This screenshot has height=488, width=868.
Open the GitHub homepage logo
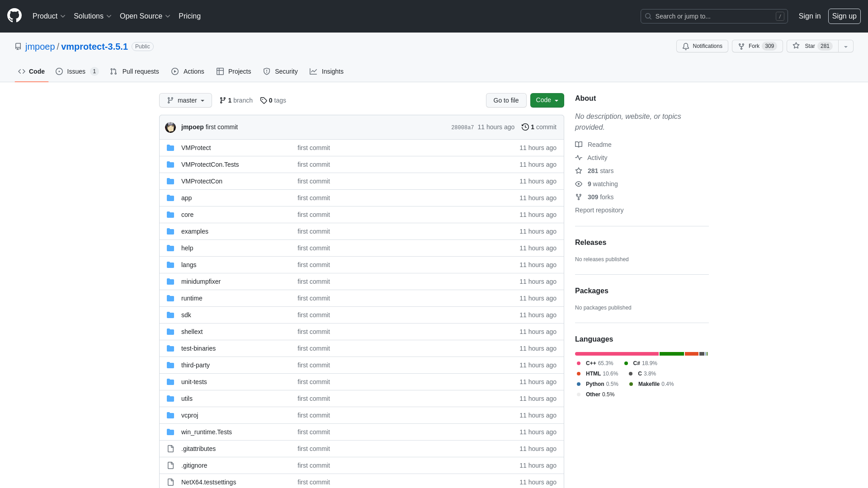(x=14, y=16)
